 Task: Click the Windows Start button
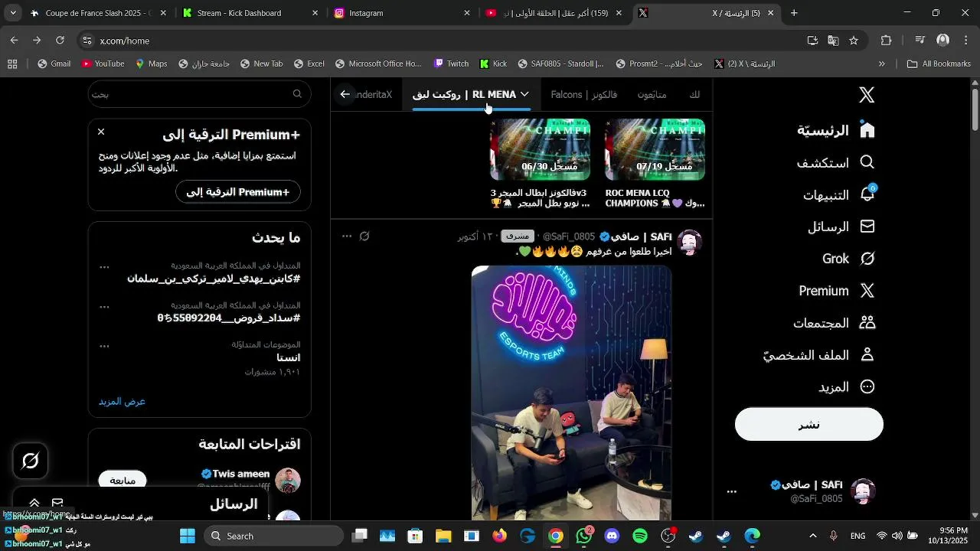[x=188, y=536]
